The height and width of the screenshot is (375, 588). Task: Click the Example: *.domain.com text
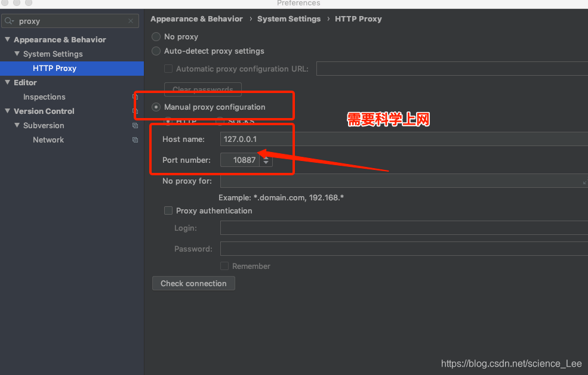click(281, 198)
